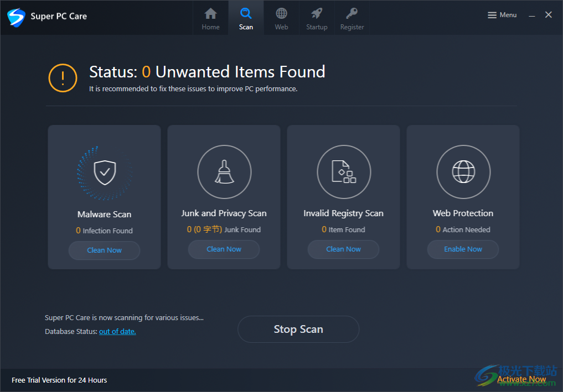Click Clean Now under Junk and Privacy Scan
The height and width of the screenshot is (392, 563).
pos(224,249)
